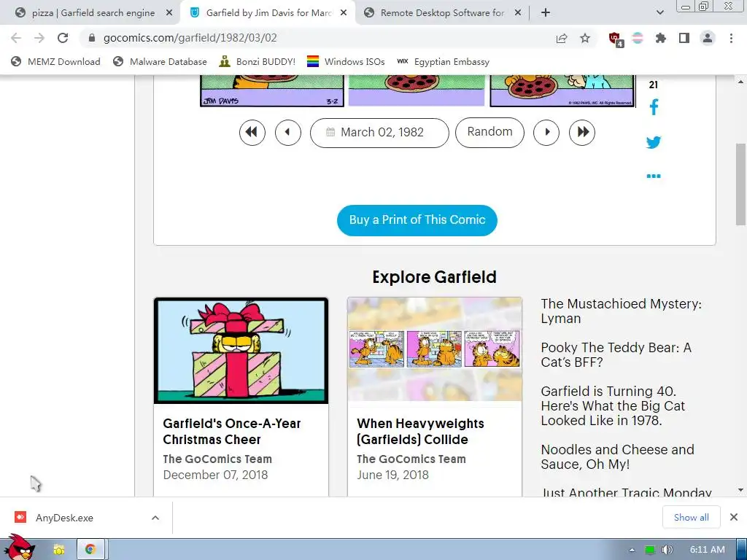
Task: Click the share page icon in address bar
Action: tap(562, 38)
